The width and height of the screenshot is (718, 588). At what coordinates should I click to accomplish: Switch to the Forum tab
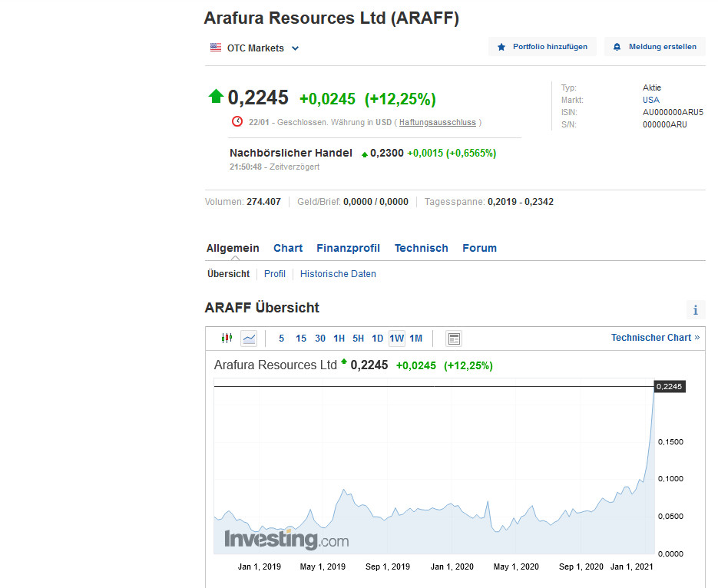[479, 248]
